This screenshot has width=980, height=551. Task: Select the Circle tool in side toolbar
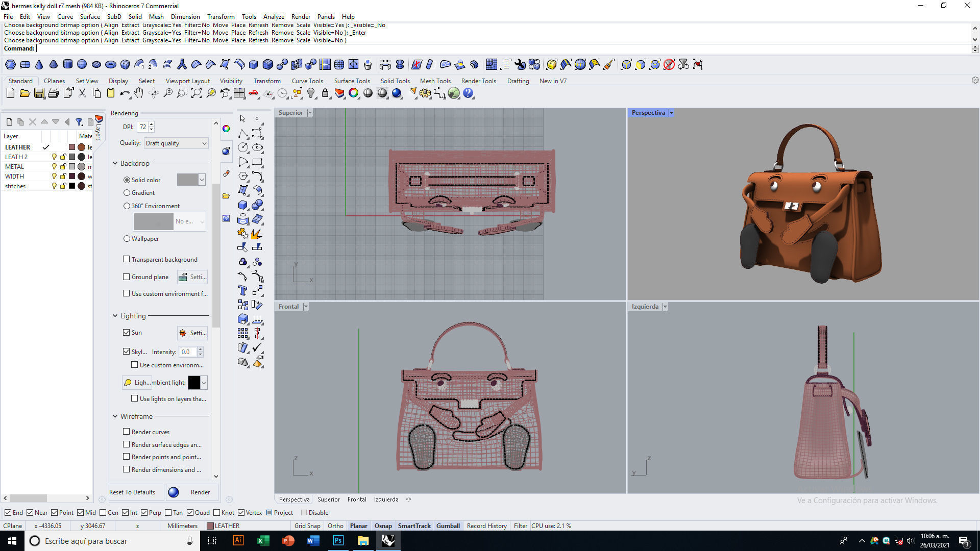click(243, 147)
